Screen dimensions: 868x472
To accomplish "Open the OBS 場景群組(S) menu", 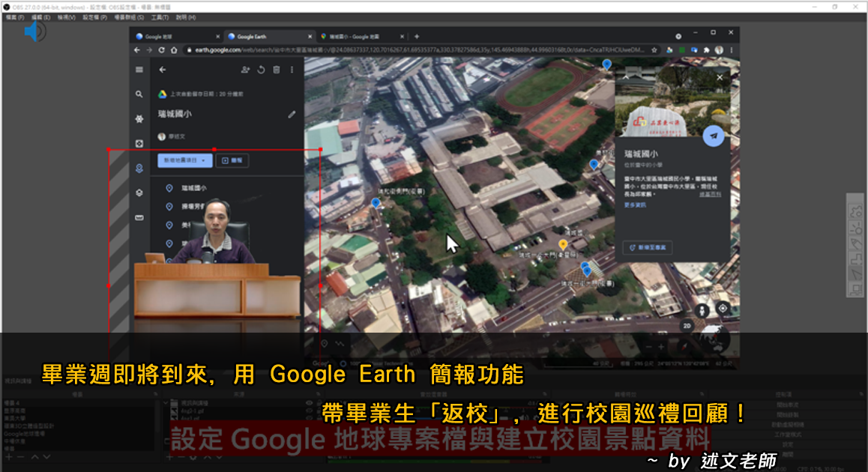I will 129,18.
